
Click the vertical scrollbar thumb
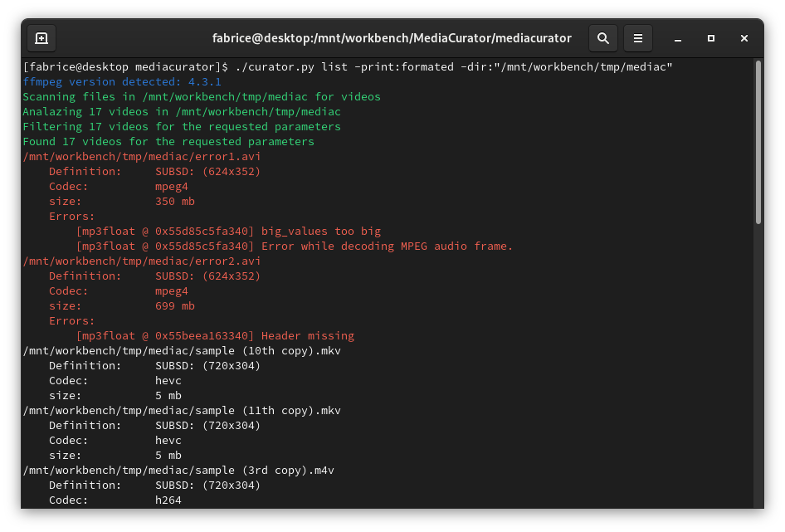click(758, 141)
